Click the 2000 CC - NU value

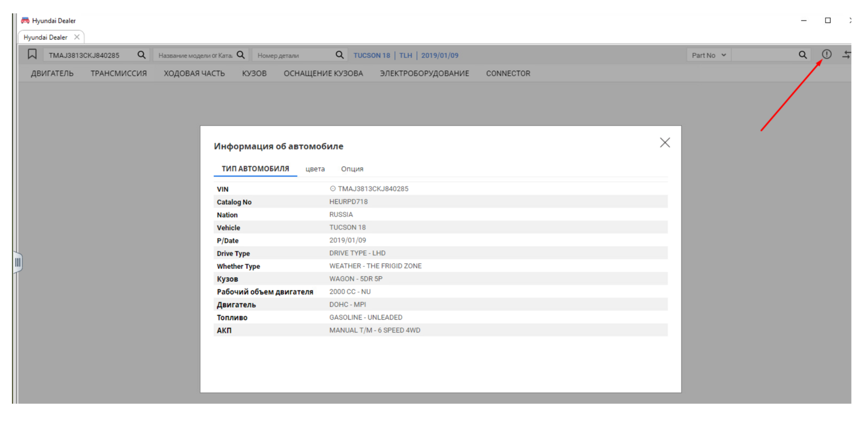point(350,292)
